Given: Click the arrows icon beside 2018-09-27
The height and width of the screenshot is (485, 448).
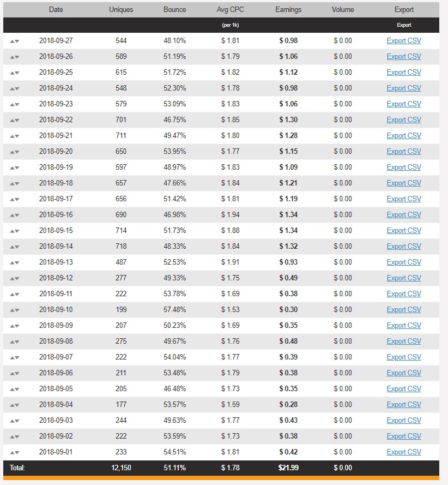Looking at the screenshot, I should coord(15,41).
